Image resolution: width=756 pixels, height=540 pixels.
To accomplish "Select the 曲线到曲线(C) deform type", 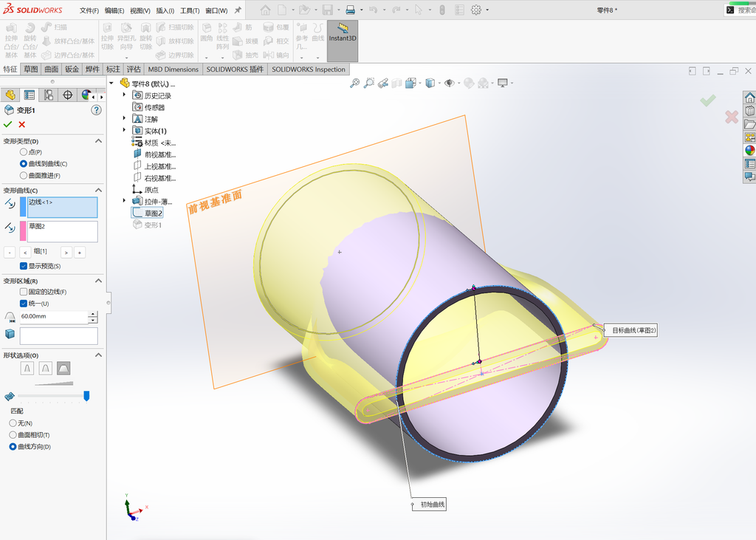I will point(23,163).
